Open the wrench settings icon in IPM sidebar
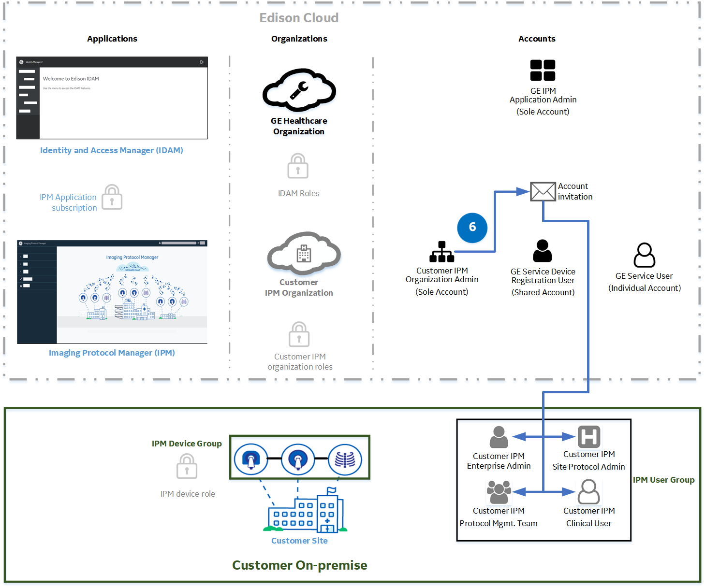 click(21, 279)
